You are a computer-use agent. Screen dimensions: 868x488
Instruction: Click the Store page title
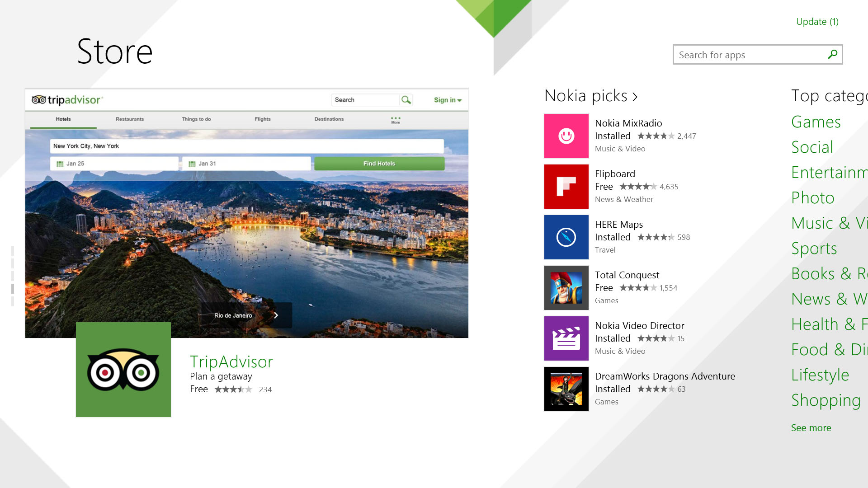click(115, 52)
